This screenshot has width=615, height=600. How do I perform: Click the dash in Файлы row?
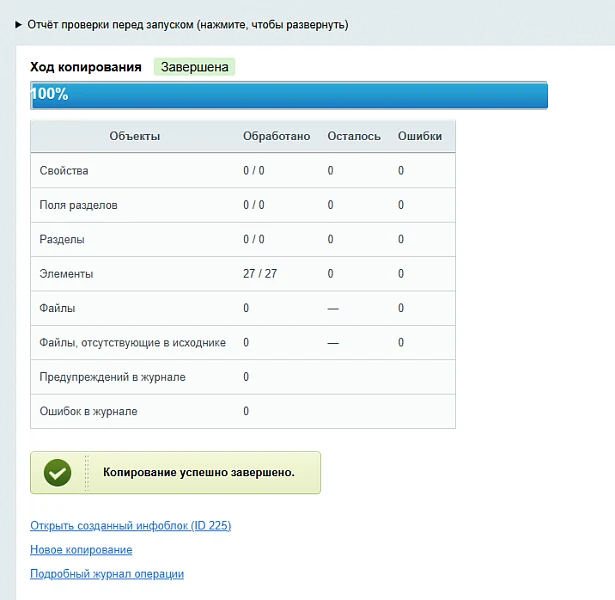333,309
